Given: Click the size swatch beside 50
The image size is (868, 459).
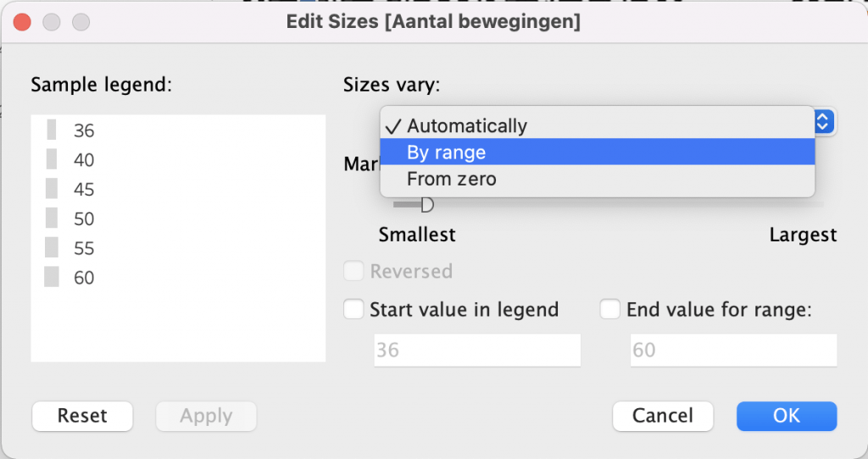Looking at the screenshot, I should pyautogui.click(x=52, y=218).
